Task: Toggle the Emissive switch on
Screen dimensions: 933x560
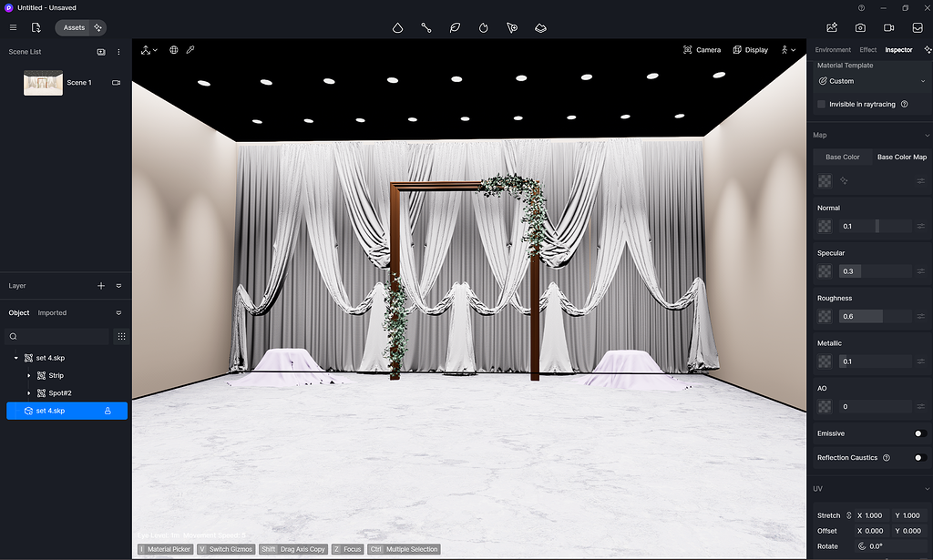Action: (x=919, y=433)
